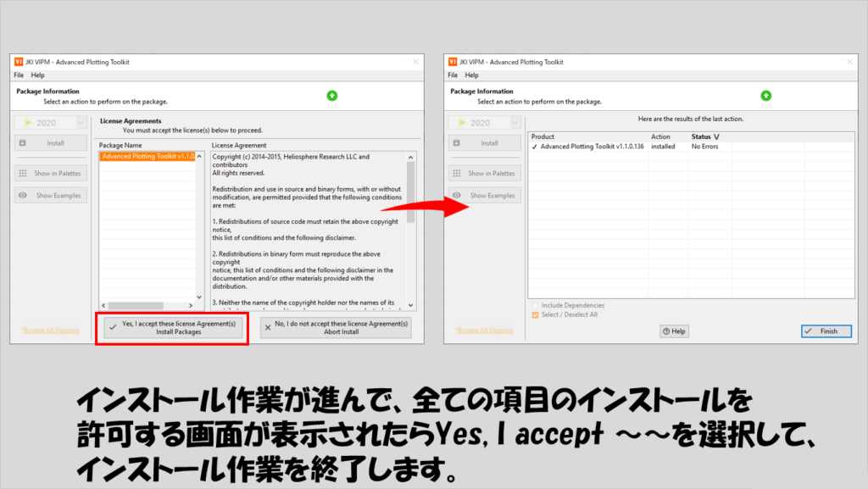This screenshot has height=489, width=868.
Task: Toggle the Include Dependencies checkbox
Action: [x=535, y=305]
